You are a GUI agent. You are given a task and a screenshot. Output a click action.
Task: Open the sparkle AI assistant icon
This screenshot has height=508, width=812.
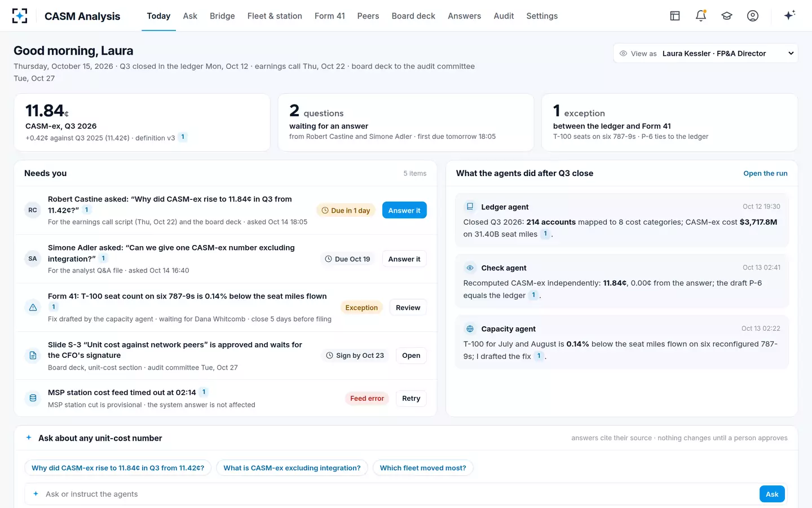click(789, 15)
